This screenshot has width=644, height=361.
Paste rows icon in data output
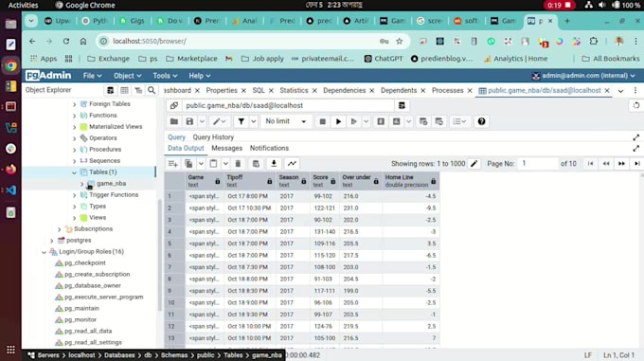213,164
